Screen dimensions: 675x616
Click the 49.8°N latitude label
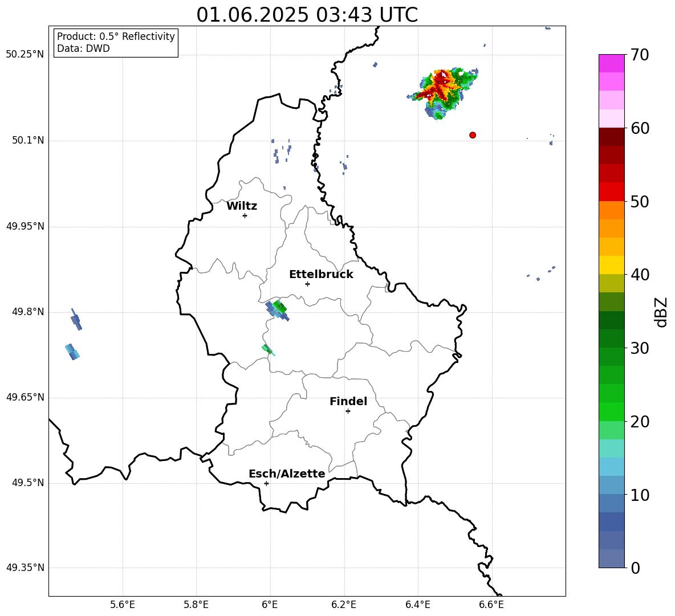point(28,312)
